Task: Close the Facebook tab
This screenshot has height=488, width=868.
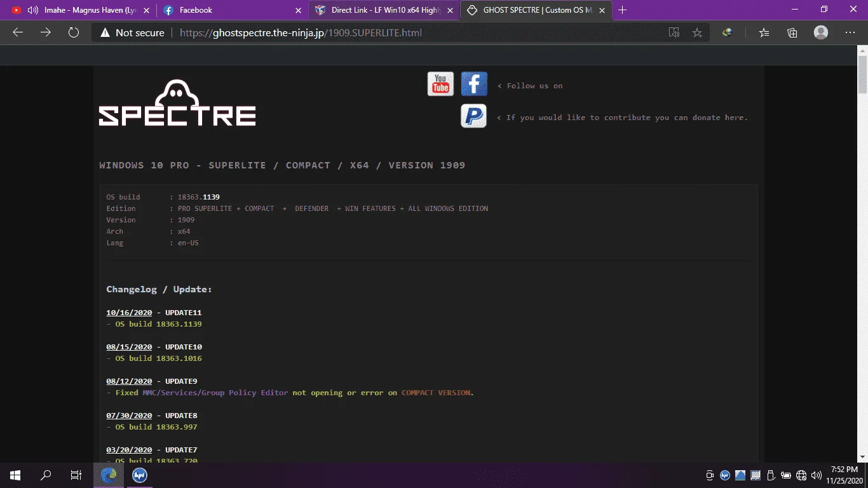Action: click(x=299, y=10)
